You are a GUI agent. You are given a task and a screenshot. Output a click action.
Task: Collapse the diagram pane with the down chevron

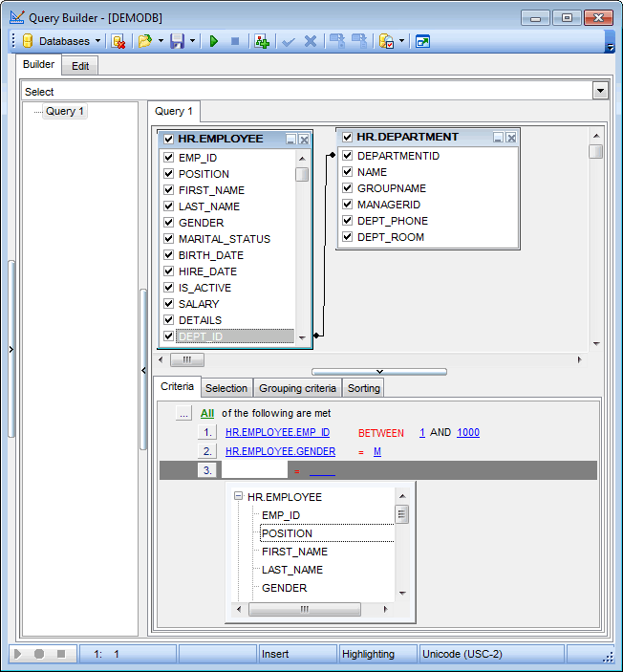click(379, 372)
